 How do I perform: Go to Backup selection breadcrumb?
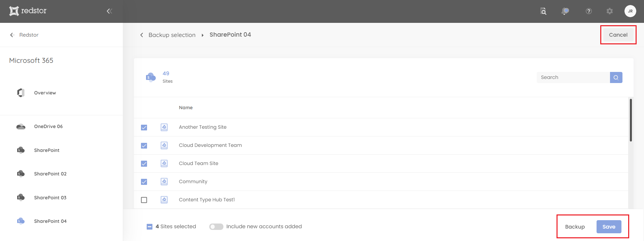[172, 35]
